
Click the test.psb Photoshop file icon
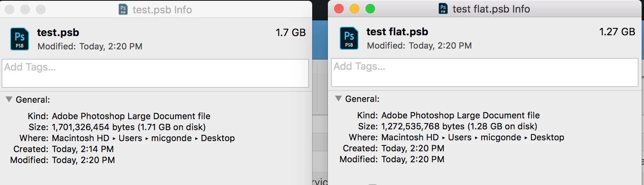(x=19, y=39)
